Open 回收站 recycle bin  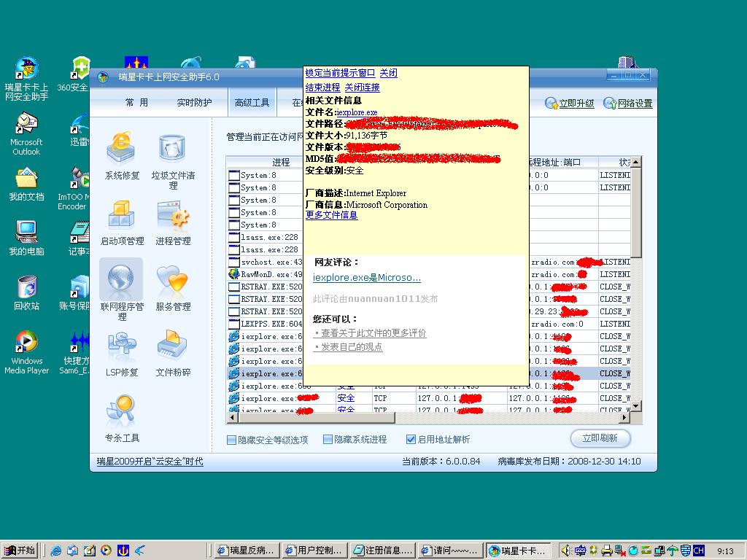pyautogui.click(x=27, y=293)
